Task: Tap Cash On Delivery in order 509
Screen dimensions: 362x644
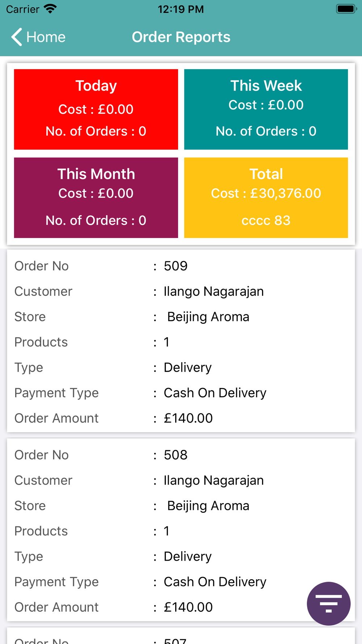Action: point(215,393)
